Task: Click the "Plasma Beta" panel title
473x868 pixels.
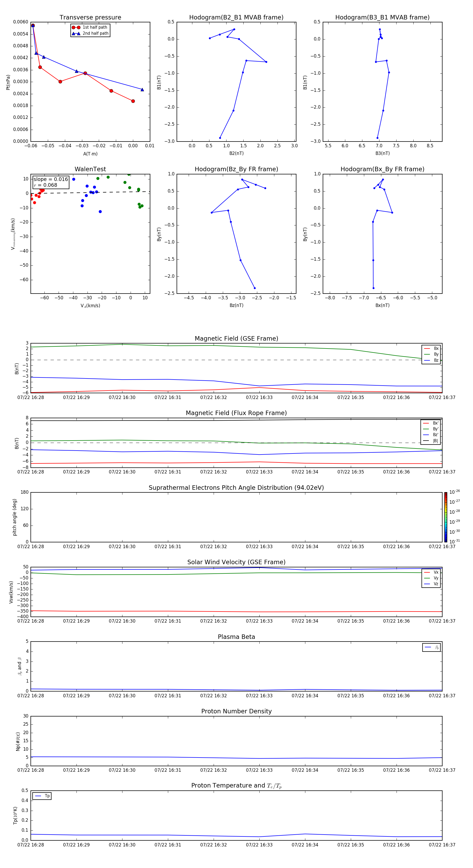Action: (x=236, y=637)
